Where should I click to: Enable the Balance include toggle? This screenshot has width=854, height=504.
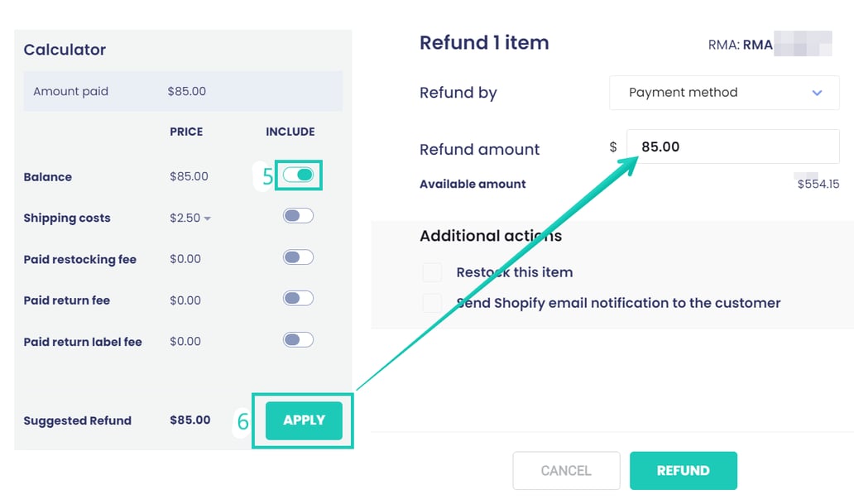point(299,175)
